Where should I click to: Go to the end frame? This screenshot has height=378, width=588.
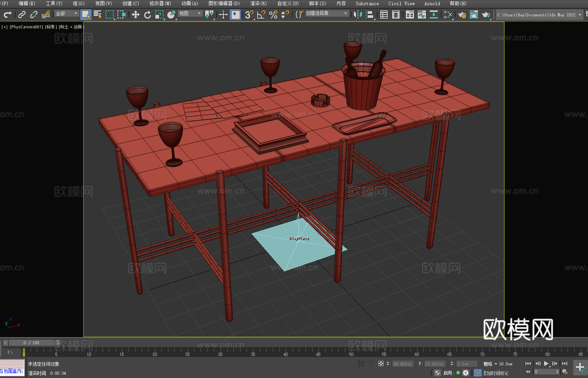565,364
